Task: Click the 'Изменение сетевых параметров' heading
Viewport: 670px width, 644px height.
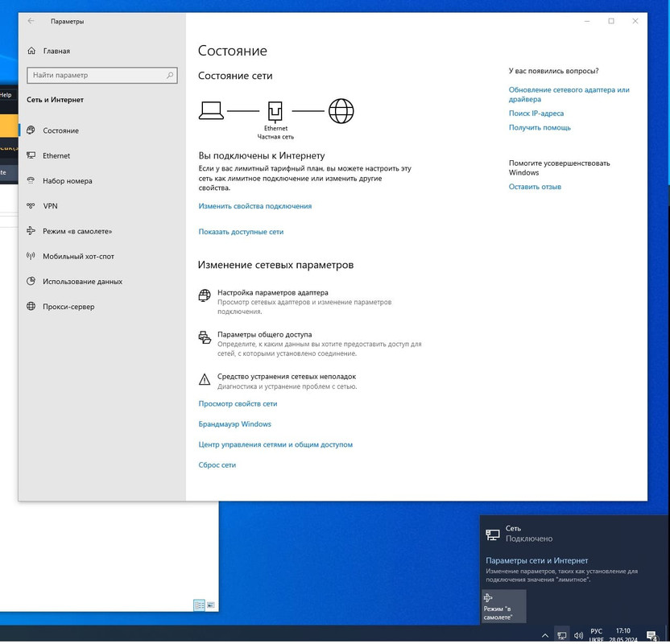Action: [x=275, y=265]
